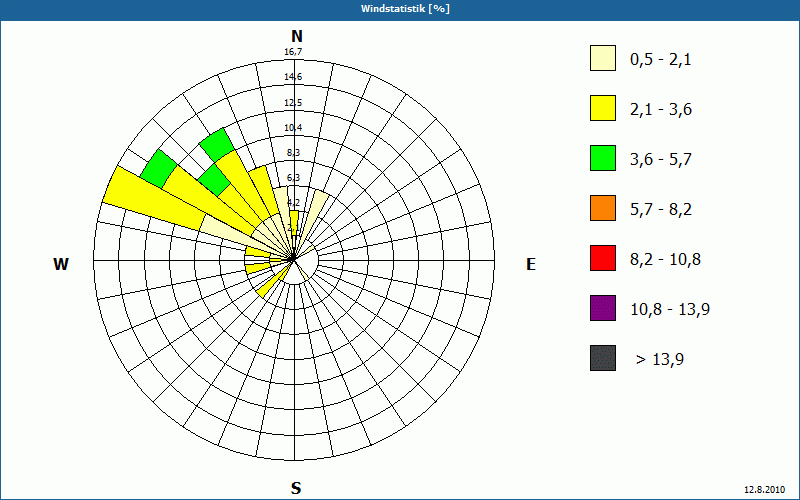Click the legend label "2,1 - 3,6"

point(661,110)
